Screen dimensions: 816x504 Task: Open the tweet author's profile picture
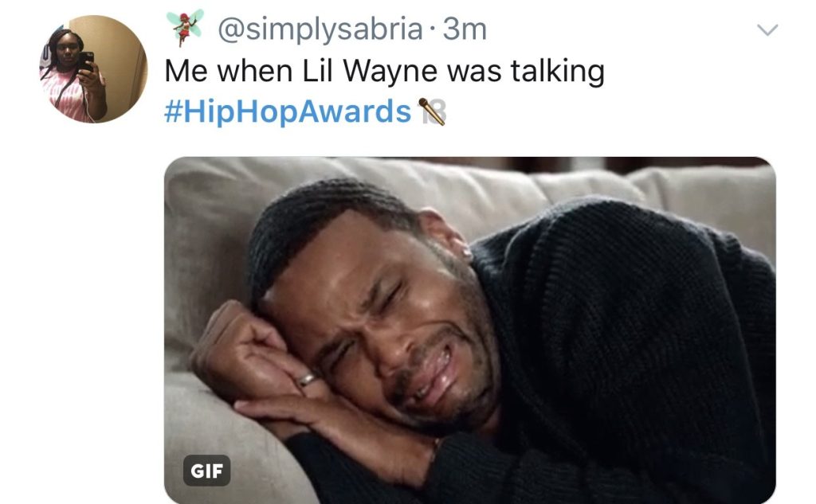(x=94, y=69)
